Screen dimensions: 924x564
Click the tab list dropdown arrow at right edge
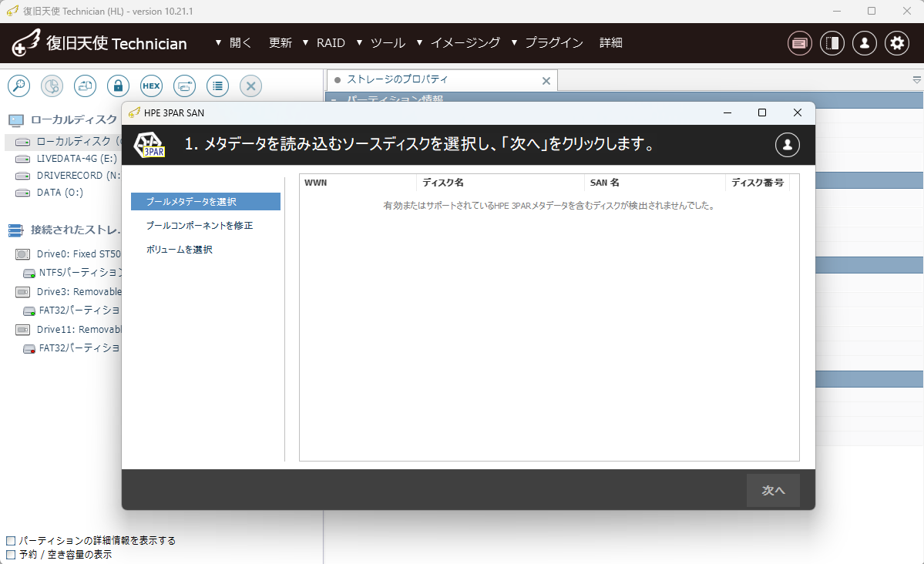916,79
